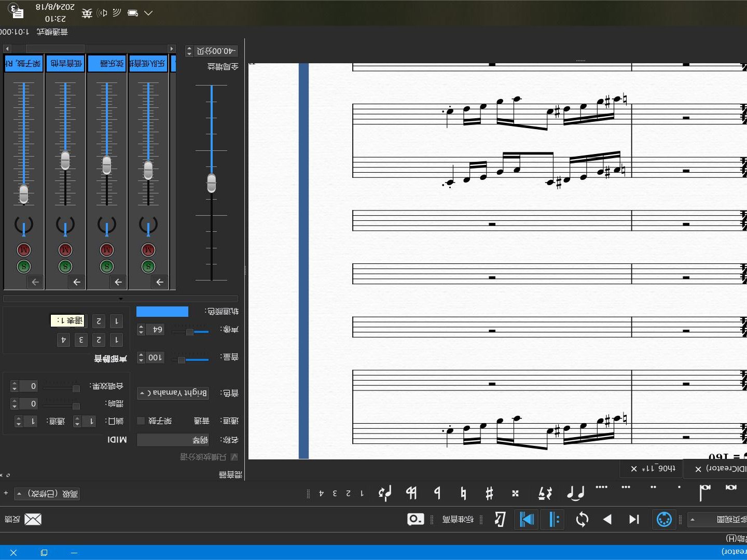Switch to the th06_11* score tab
The image size is (747, 560).
click(659, 469)
